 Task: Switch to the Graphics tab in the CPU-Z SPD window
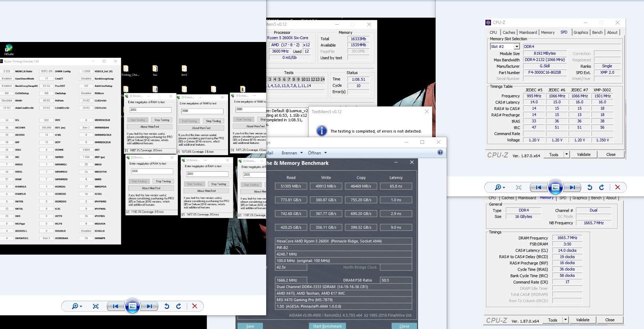point(581,32)
